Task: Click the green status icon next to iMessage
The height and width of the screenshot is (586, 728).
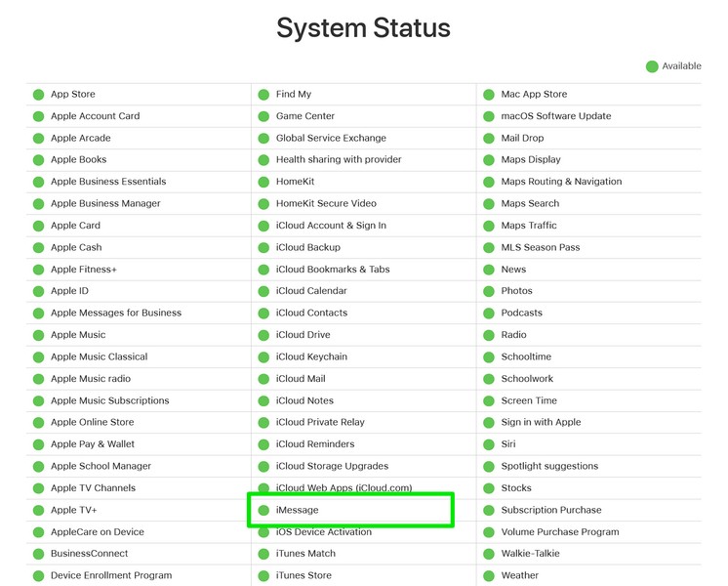Action: point(263,510)
